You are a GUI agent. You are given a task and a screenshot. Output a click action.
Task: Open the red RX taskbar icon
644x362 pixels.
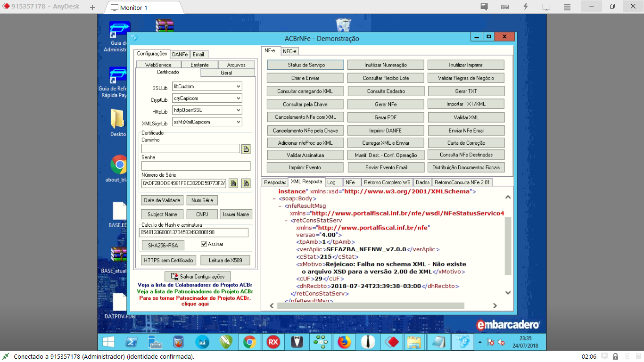coord(273,342)
